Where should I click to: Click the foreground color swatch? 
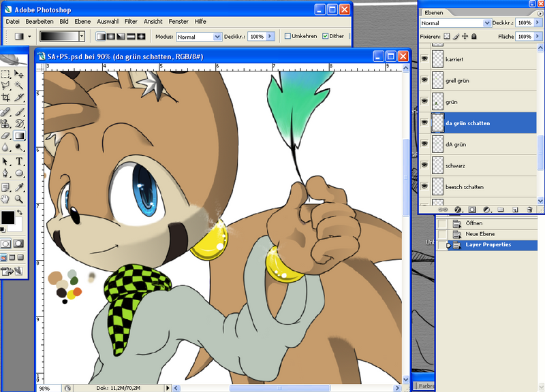pos(7,217)
